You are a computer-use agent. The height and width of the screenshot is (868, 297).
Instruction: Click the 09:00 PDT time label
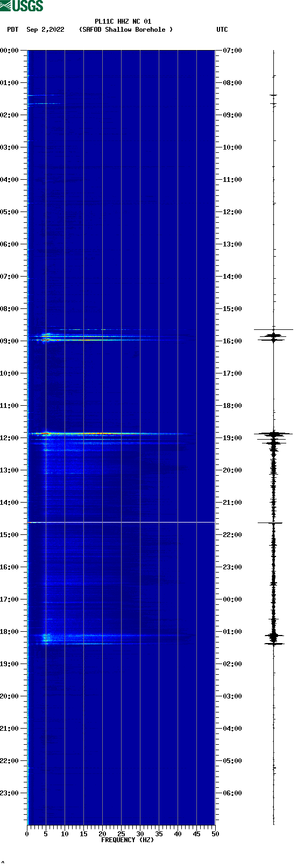(x=10, y=341)
